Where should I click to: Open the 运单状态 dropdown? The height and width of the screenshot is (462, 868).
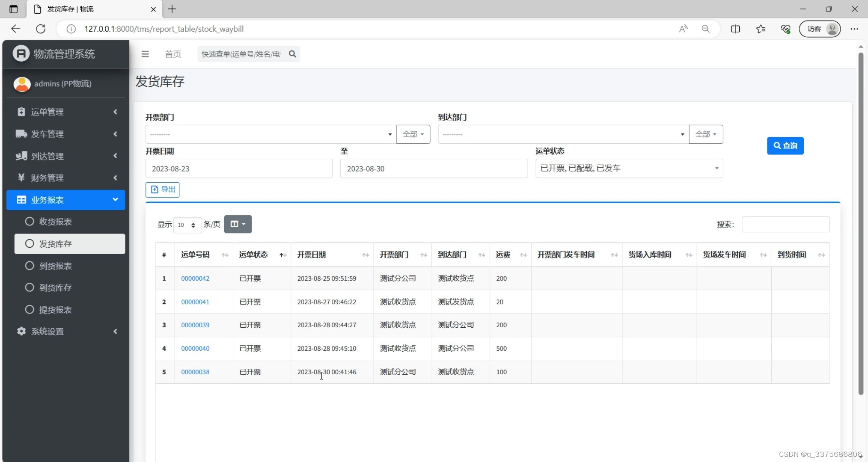[x=629, y=169]
